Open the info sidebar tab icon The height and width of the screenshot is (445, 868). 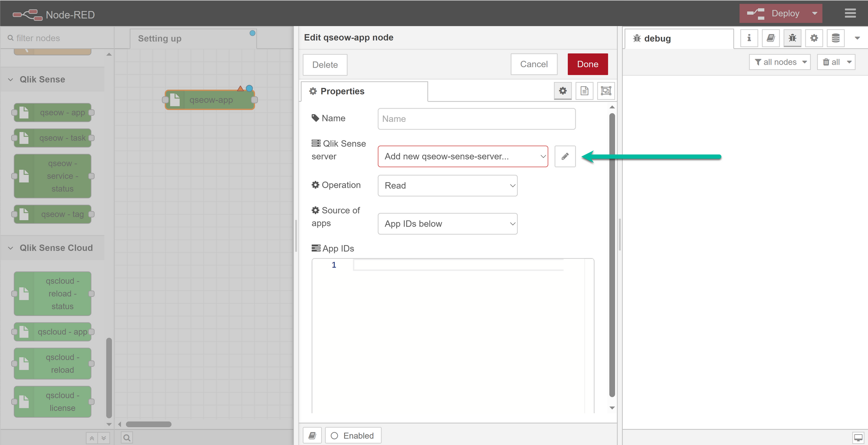[749, 38]
